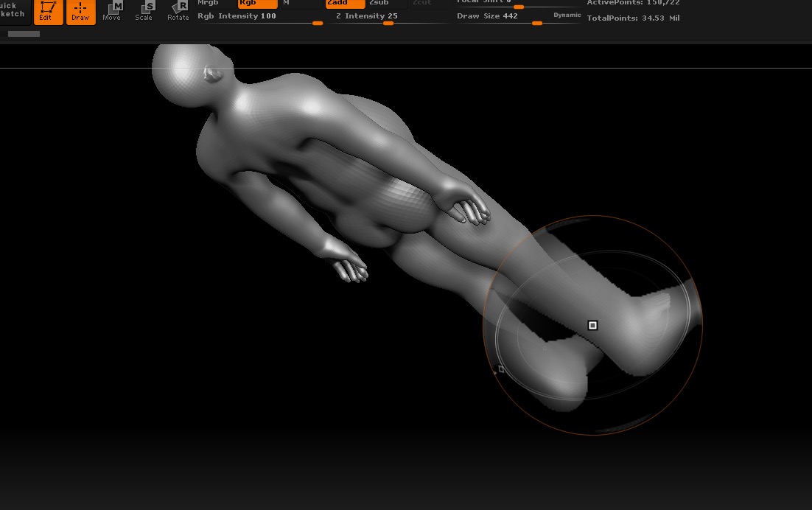
Task: Toggle Dynamic draw size
Action: 567,15
